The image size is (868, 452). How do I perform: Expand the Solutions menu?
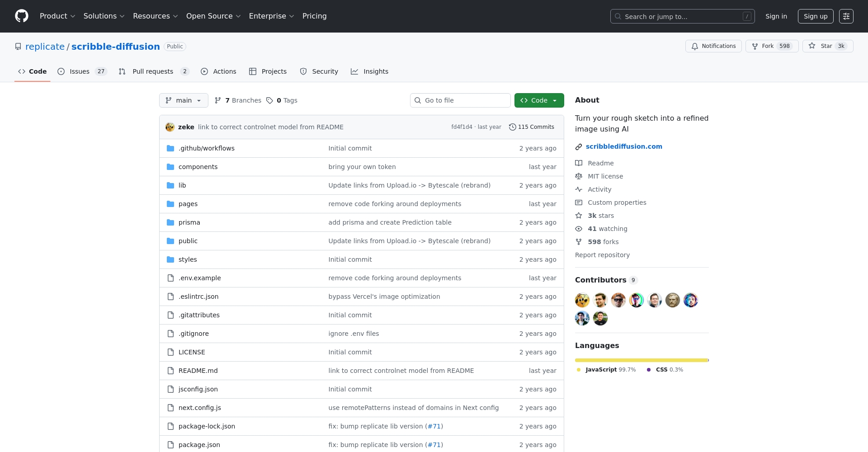[104, 16]
